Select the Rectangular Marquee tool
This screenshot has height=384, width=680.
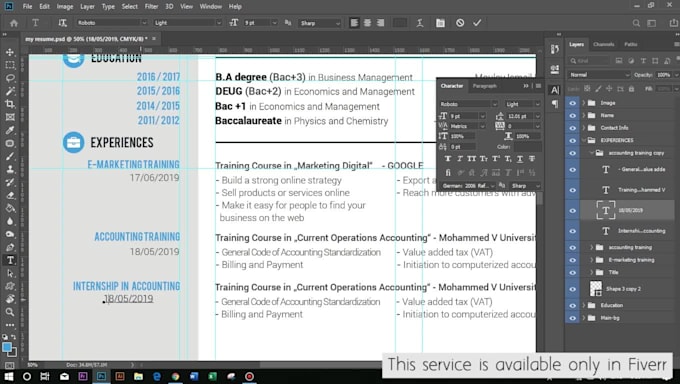pyautogui.click(x=10, y=65)
